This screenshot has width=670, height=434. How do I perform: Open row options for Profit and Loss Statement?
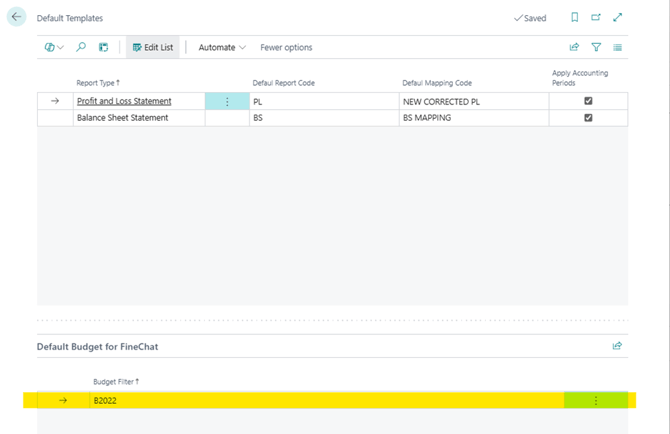point(227,101)
